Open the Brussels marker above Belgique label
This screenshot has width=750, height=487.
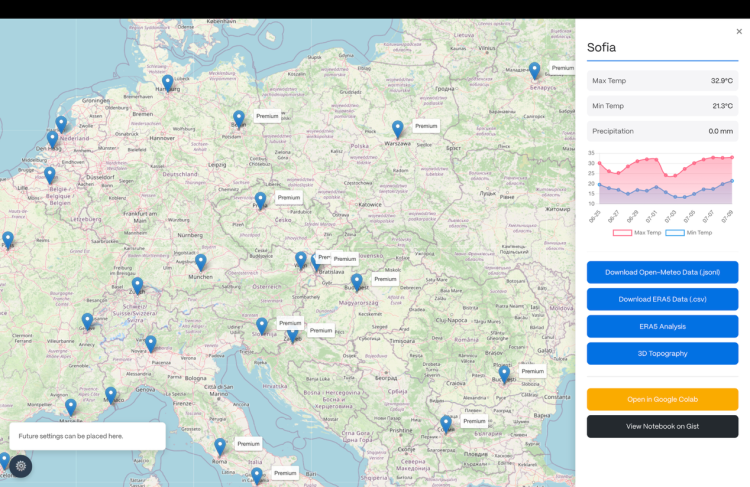[50, 175]
